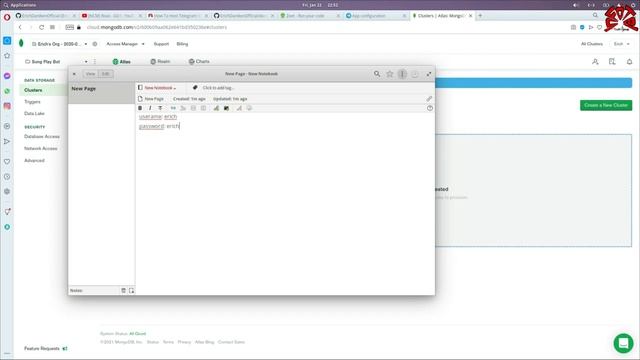The image size is (640, 360).
Task: Select the App configuration browser tab
Action: click(x=376, y=16)
